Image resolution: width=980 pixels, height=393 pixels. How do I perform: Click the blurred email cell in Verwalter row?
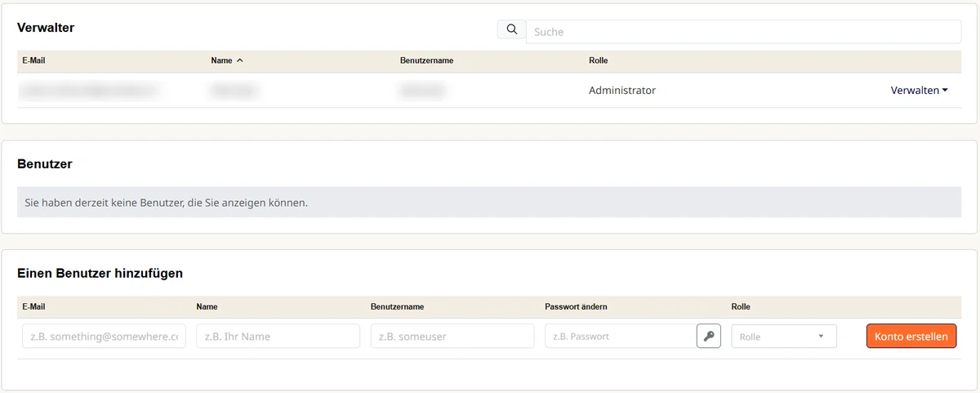click(88, 91)
